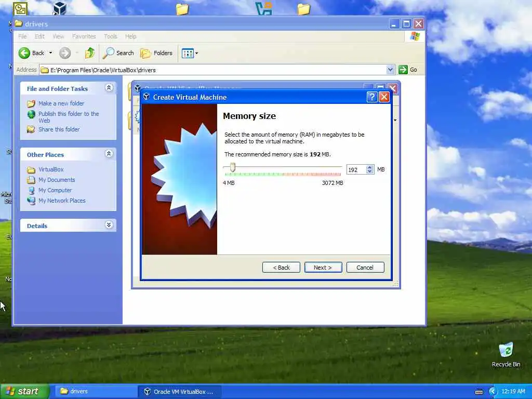532x399 pixels.
Task: Increase memory size with the spinbox up arrow
Action: (x=370, y=167)
